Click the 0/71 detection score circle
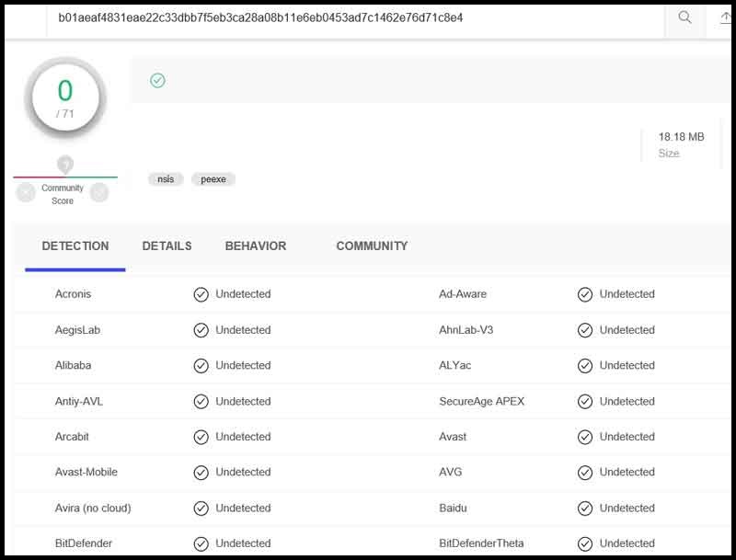 (x=65, y=97)
